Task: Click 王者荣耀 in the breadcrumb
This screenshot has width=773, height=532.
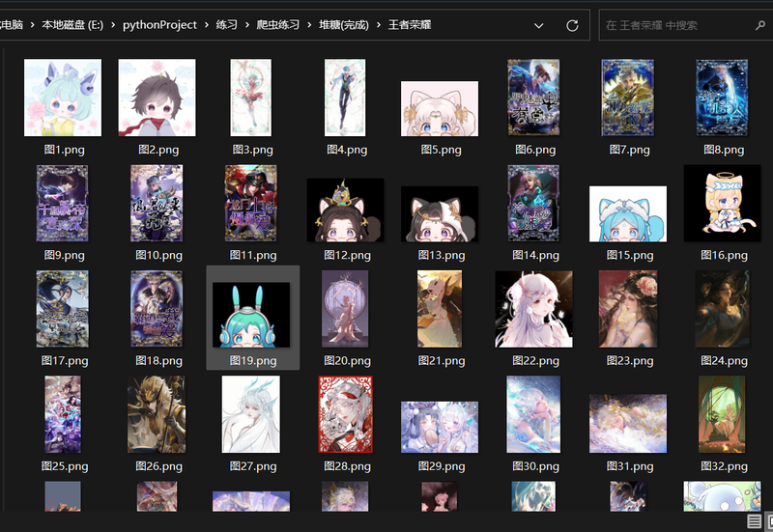Action: 410,25
